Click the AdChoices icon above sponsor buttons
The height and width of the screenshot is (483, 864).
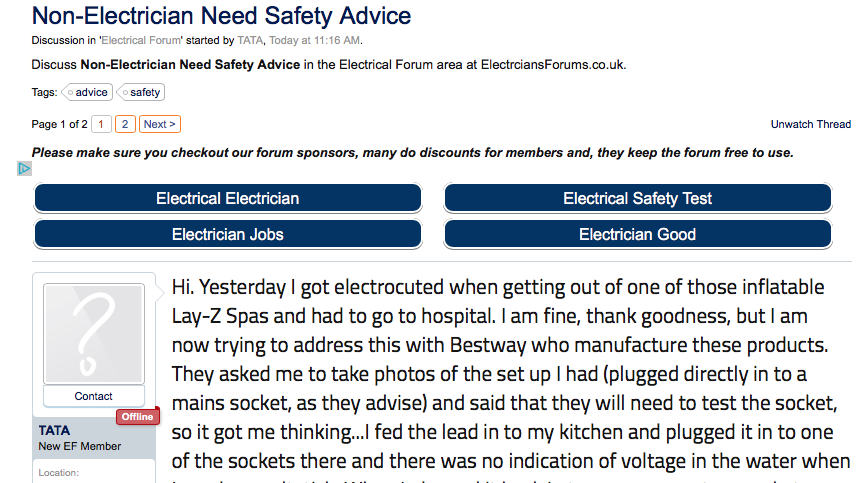[25, 168]
